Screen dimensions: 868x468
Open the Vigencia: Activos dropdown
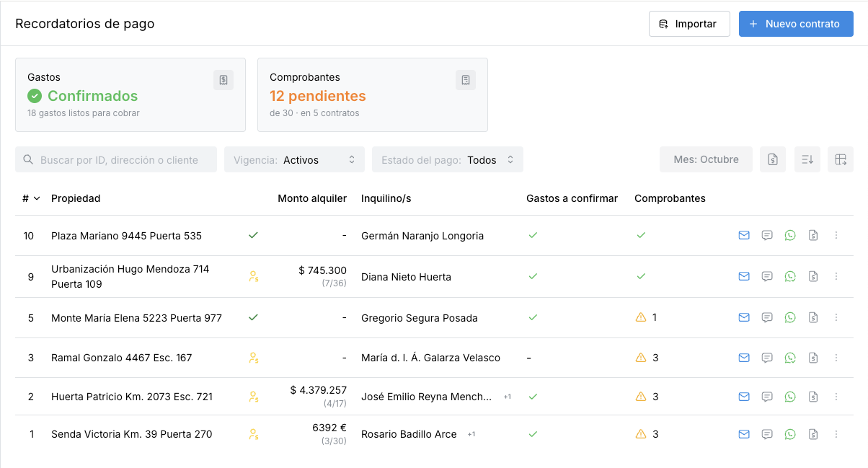point(294,160)
